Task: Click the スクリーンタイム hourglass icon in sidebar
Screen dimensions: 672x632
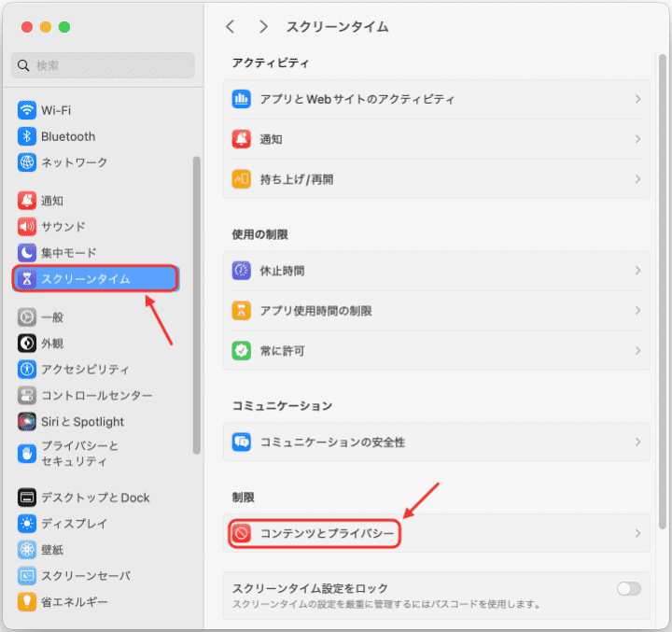Action: 26,279
